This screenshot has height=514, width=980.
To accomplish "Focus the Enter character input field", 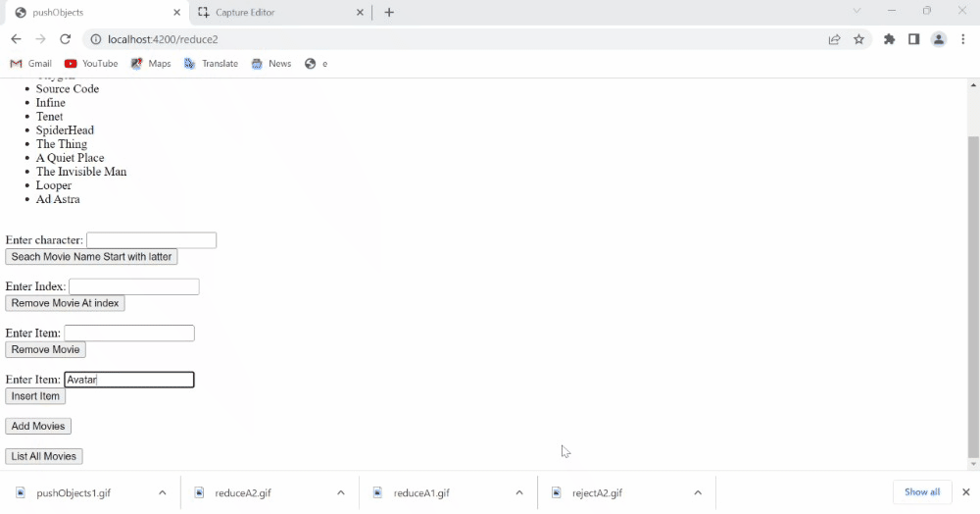I will (151, 240).
